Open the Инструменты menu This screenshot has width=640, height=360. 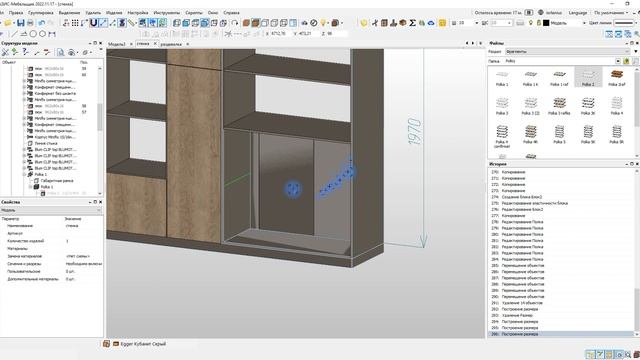click(167, 13)
